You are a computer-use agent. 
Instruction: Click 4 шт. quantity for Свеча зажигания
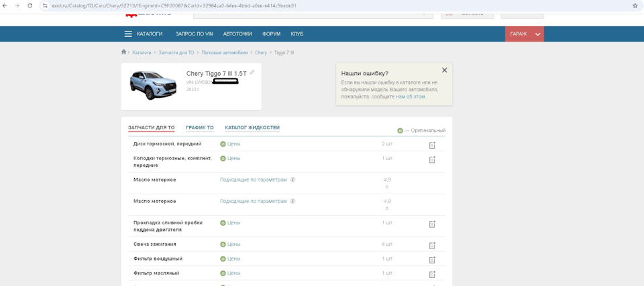(387, 244)
